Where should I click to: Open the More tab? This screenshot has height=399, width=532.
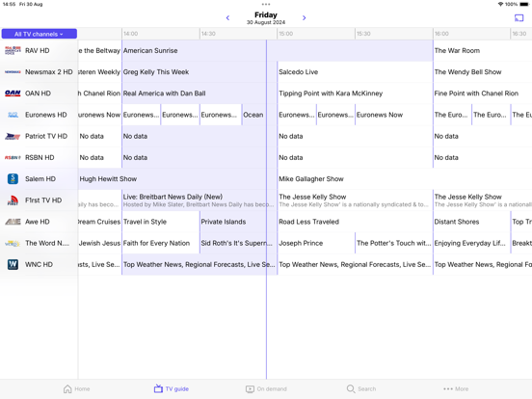click(x=456, y=388)
